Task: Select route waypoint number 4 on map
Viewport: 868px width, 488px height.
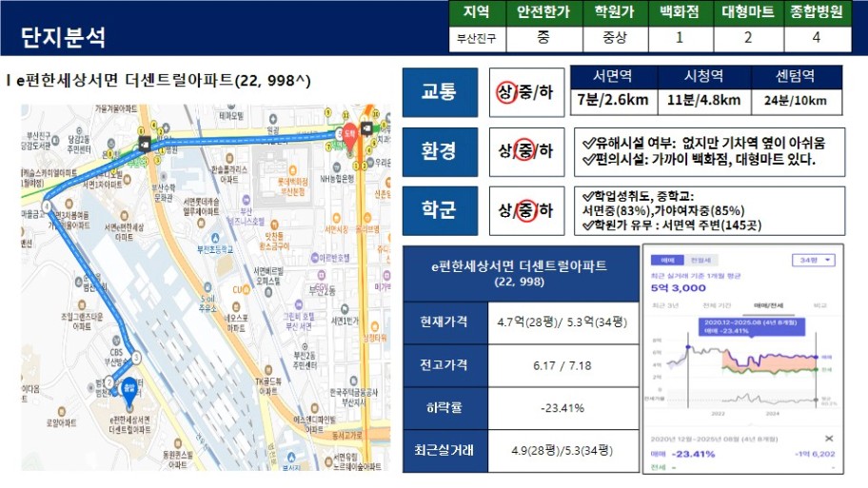Action: click(x=47, y=205)
